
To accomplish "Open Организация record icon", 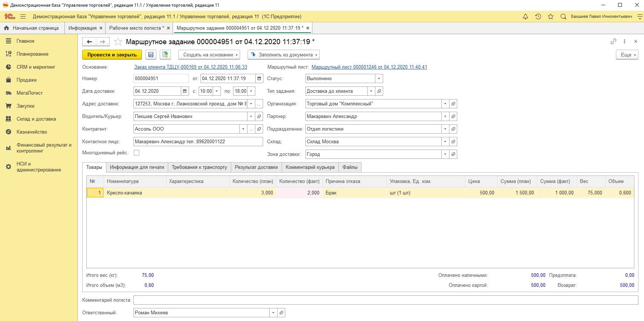I will 453,104.
